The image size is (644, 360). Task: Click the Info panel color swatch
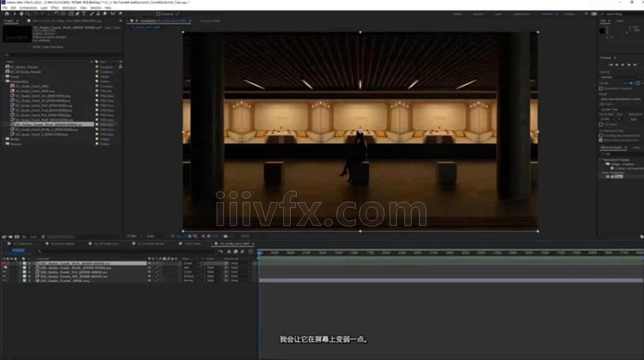[602, 31]
